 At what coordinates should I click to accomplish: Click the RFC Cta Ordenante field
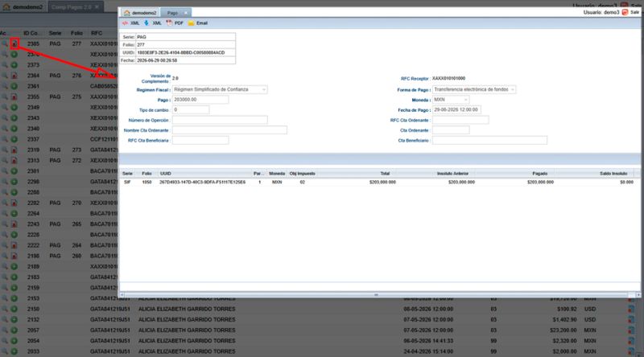point(460,120)
